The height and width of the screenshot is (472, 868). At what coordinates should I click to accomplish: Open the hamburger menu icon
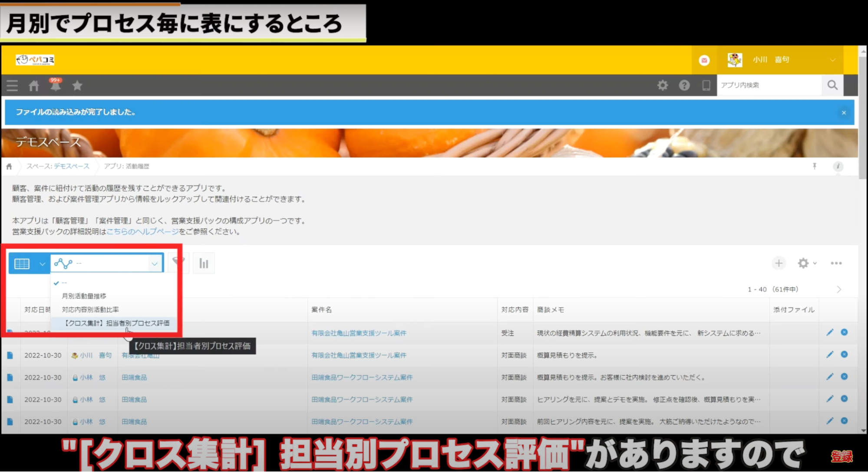tap(12, 85)
